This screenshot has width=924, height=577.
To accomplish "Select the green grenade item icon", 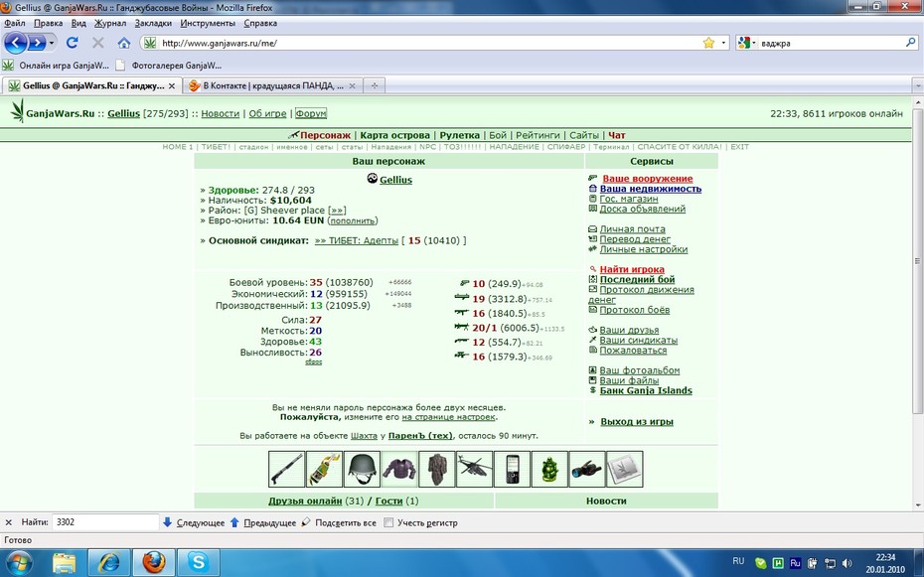I will (x=549, y=469).
